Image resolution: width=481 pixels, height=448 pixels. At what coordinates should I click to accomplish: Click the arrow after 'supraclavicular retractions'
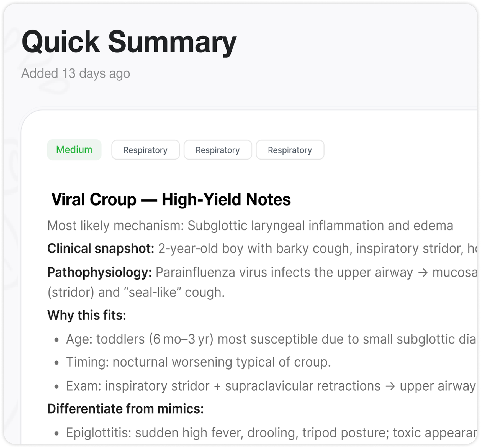pyautogui.click(x=390, y=386)
